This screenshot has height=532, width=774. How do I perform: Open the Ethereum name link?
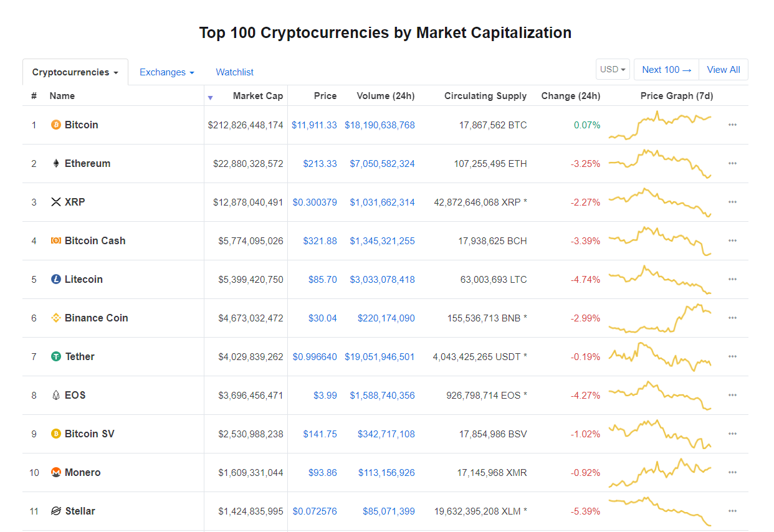click(88, 163)
